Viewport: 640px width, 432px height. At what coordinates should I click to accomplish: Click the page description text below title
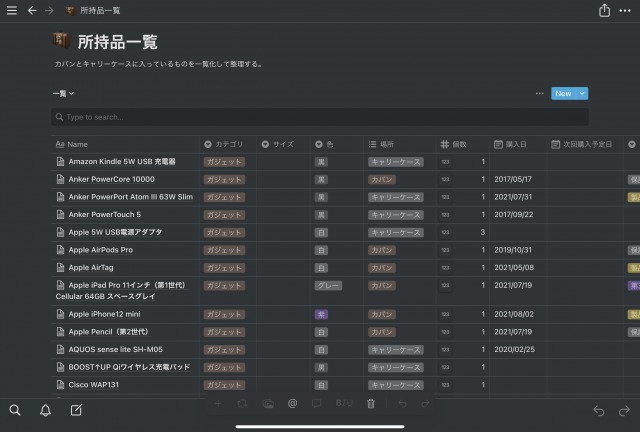tap(158, 64)
